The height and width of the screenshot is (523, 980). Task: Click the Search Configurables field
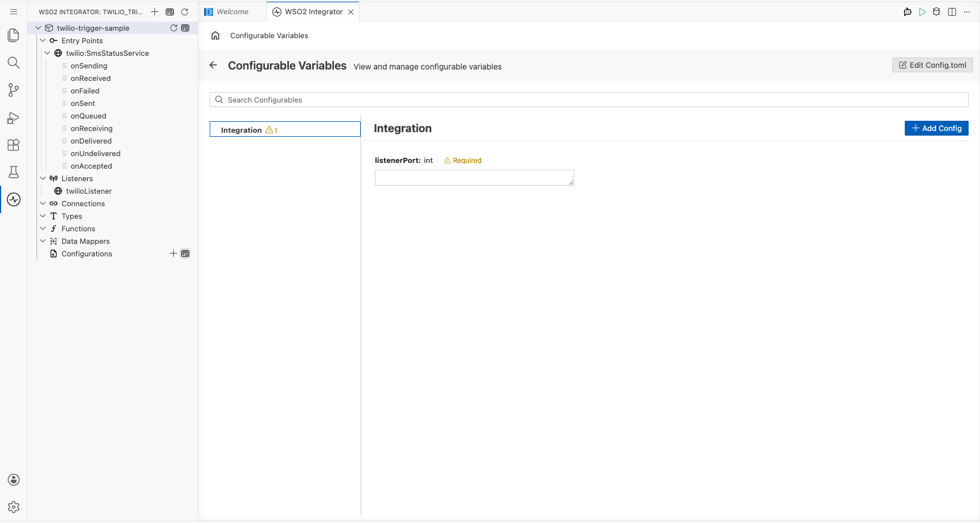click(x=589, y=100)
